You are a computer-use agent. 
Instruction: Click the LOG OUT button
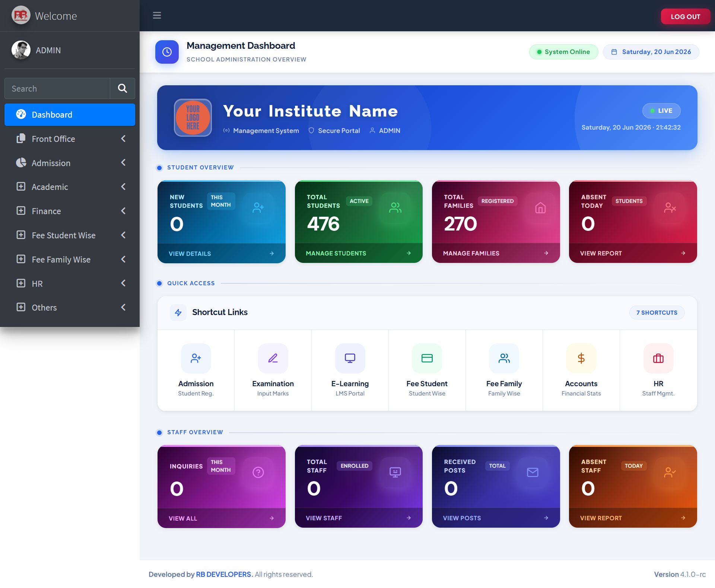click(x=685, y=16)
